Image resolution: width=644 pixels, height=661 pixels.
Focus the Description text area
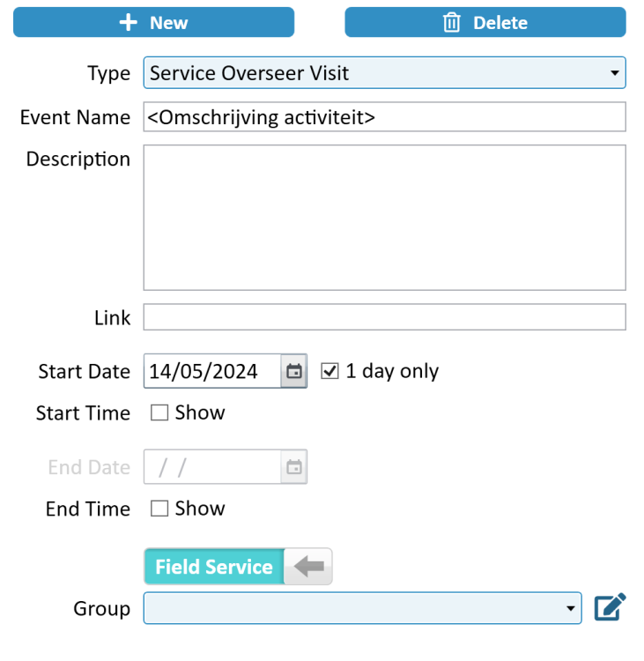[384, 218]
